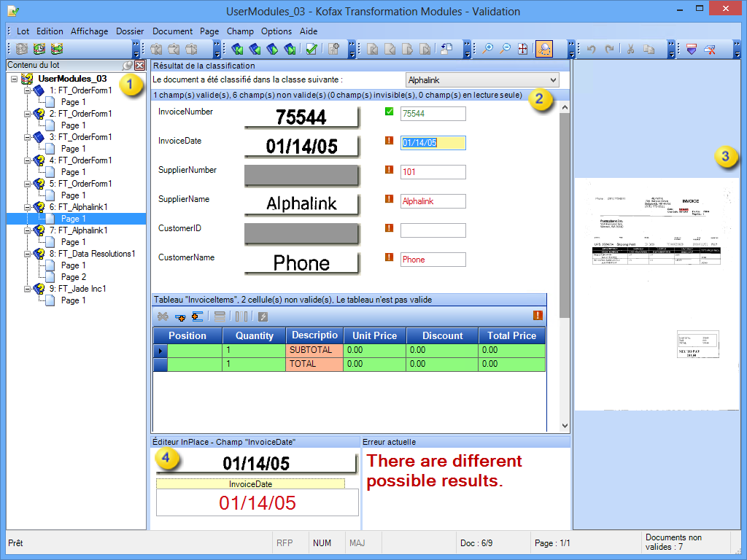The width and height of the screenshot is (747, 560).
Task: Select the Zoom In magnifier tool
Action: tap(488, 48)
